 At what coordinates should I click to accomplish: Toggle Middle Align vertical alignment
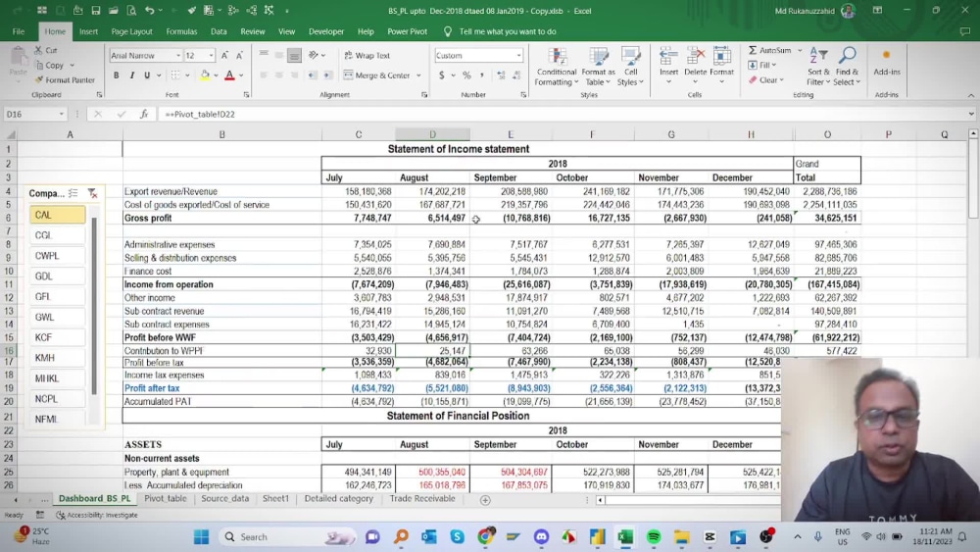(278, 56)
